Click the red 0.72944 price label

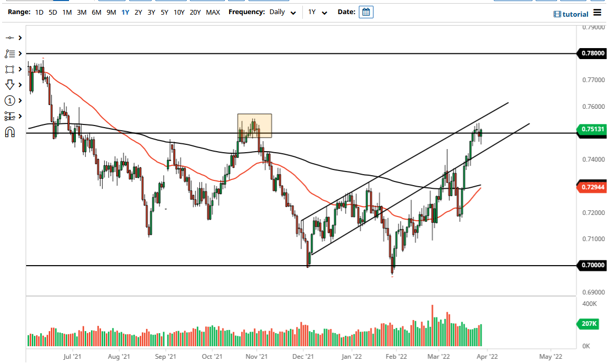tap(591, 187)
